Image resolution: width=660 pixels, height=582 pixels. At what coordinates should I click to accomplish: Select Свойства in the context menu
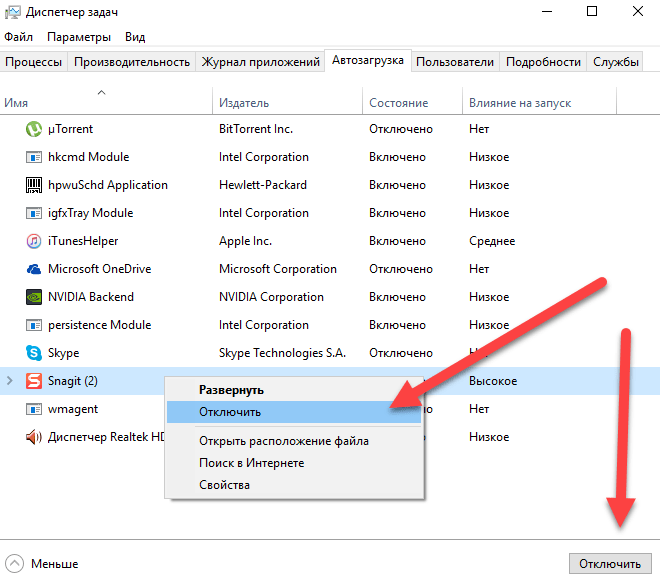(224, 485)
